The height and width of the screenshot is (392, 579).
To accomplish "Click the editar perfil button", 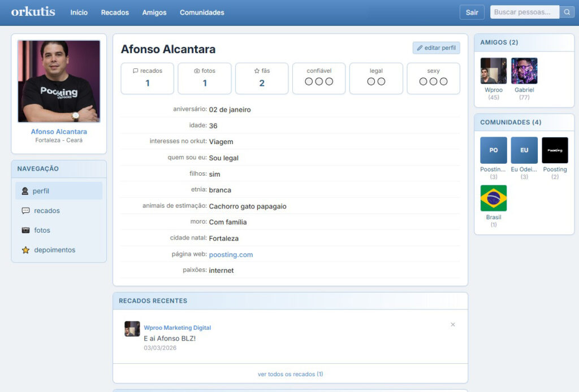I will click(x=436, y=48).
